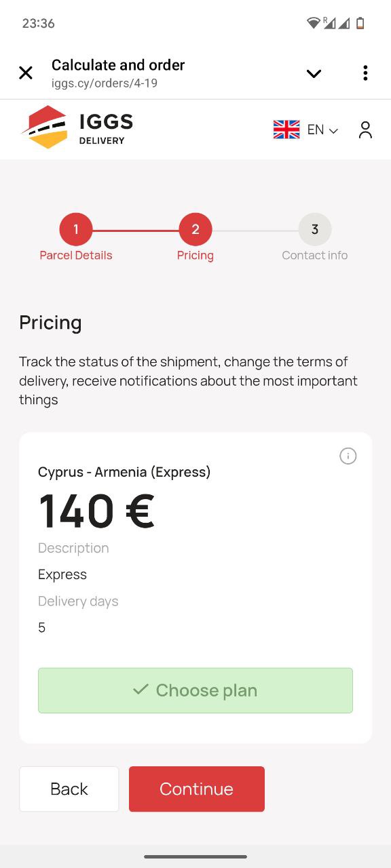
Task: Click the red Continue button
Action: click(197, 789)
